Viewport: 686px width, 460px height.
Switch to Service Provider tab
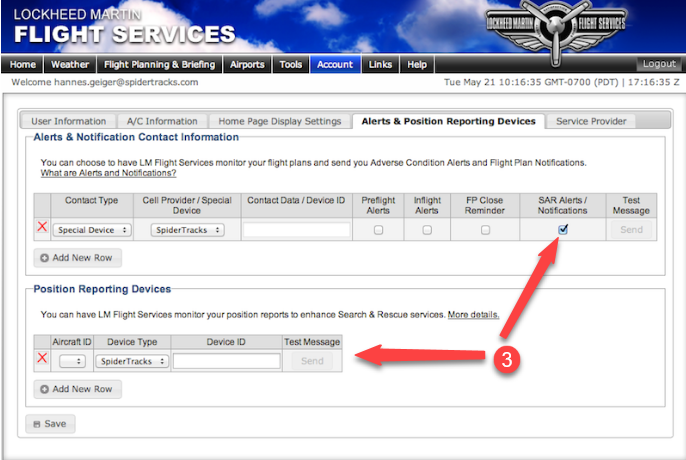tap(591, 121)
